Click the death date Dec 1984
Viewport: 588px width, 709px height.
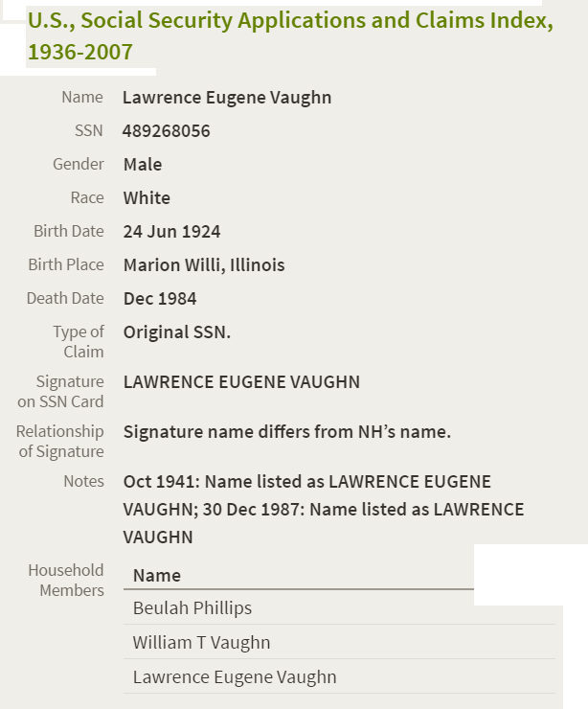[x=160, y=299]
